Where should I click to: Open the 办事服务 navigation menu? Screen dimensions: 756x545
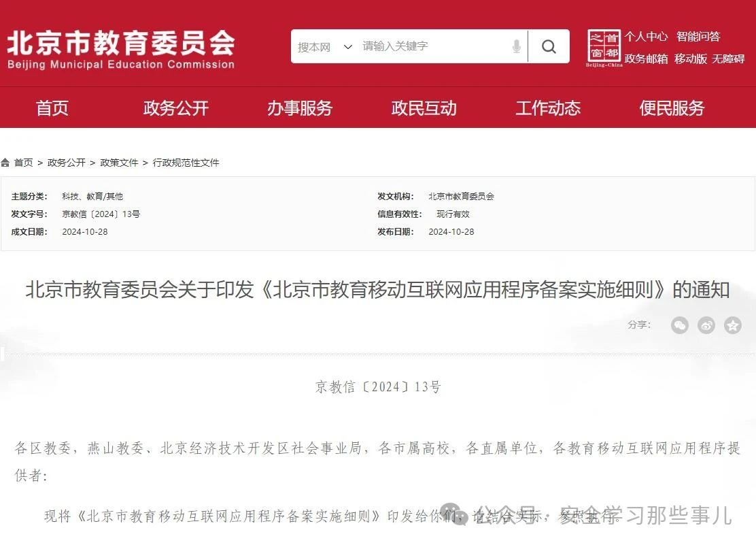(x=300, y=108)
